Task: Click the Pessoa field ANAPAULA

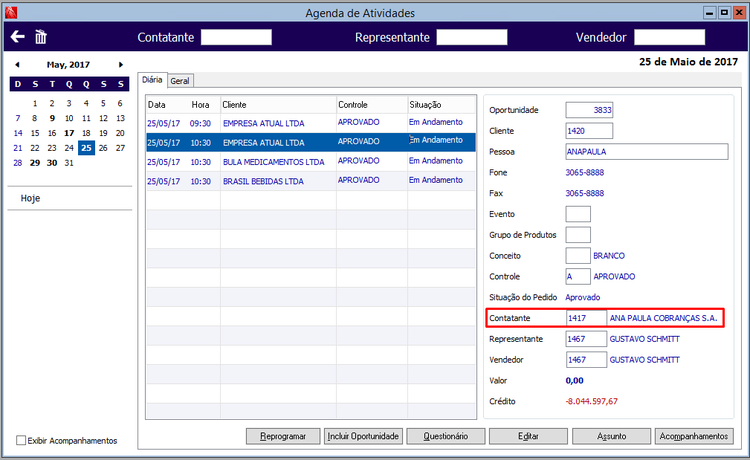Action: [x=647, y=152]
